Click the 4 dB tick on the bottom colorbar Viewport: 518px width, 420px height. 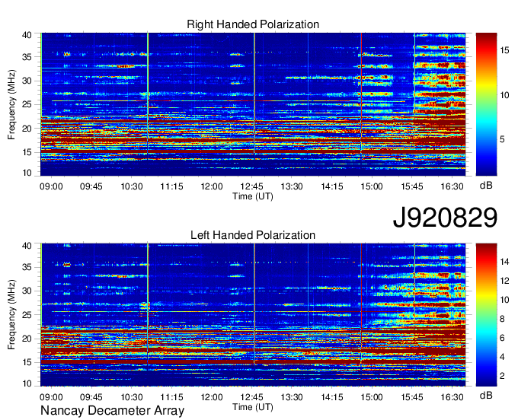502,357
